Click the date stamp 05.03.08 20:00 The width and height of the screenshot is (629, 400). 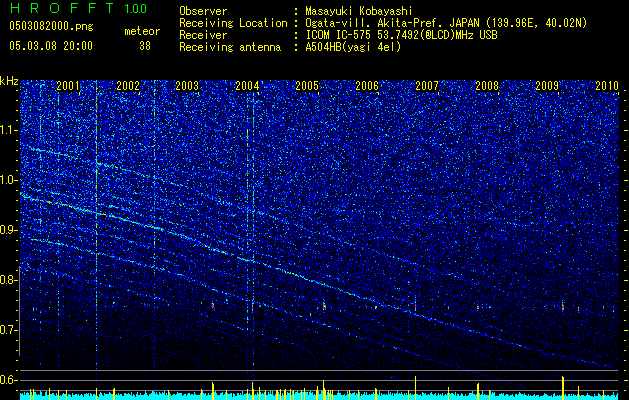coord(51,45)
